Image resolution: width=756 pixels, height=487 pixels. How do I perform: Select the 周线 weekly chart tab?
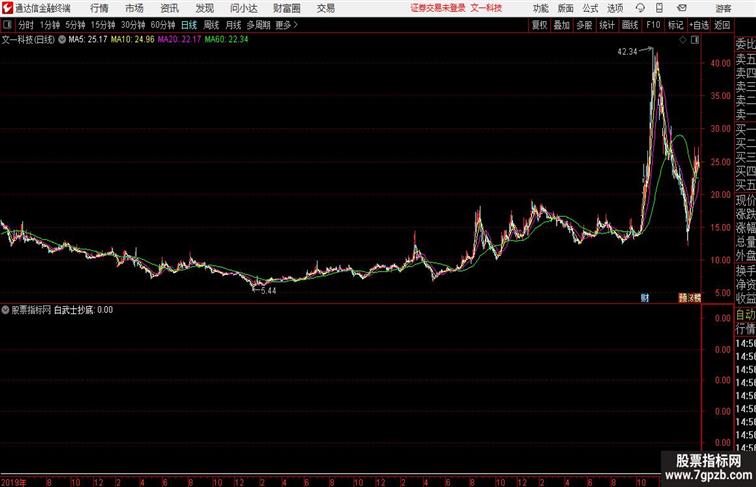pos(211,25)
